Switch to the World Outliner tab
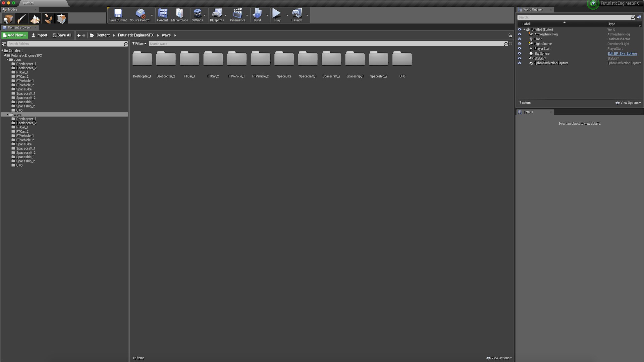Screen dimensions: 644x362 (x=533, y=9)
